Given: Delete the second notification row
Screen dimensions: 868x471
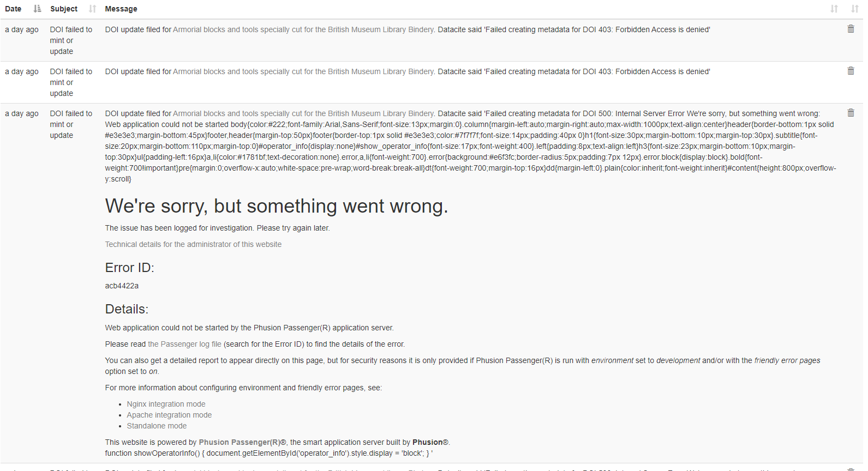Looking at the screenshot, I should (850, 70).
